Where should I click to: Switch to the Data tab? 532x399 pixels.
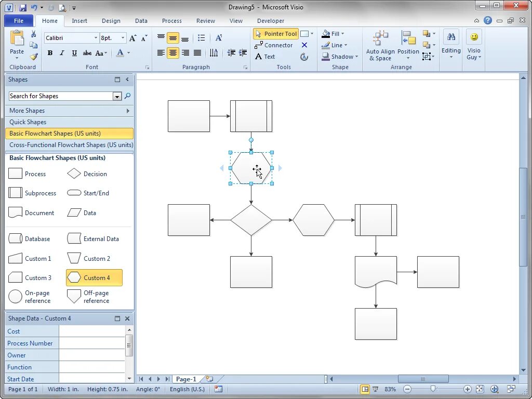[141, 21]
